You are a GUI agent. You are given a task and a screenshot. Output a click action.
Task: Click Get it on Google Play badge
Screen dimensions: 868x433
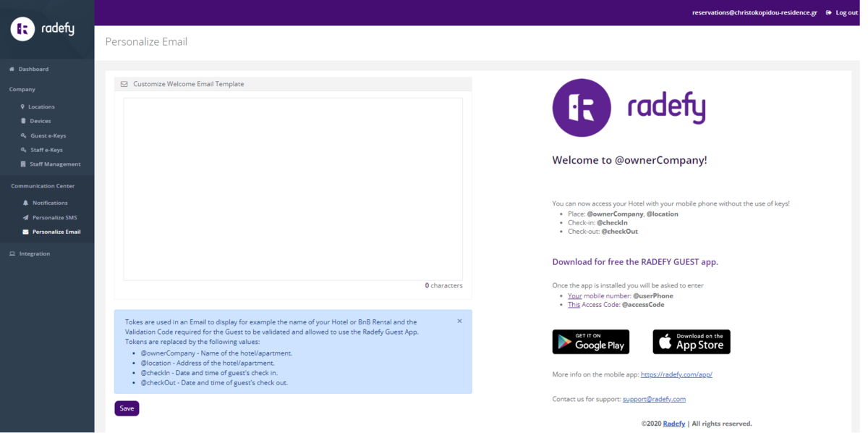coord(591,342)
